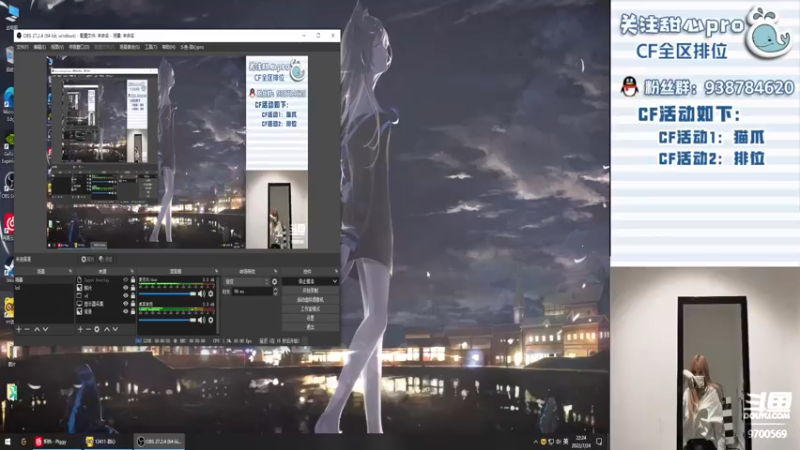
Task: Move scene down in Scenes list
Action: click(45, 330)
